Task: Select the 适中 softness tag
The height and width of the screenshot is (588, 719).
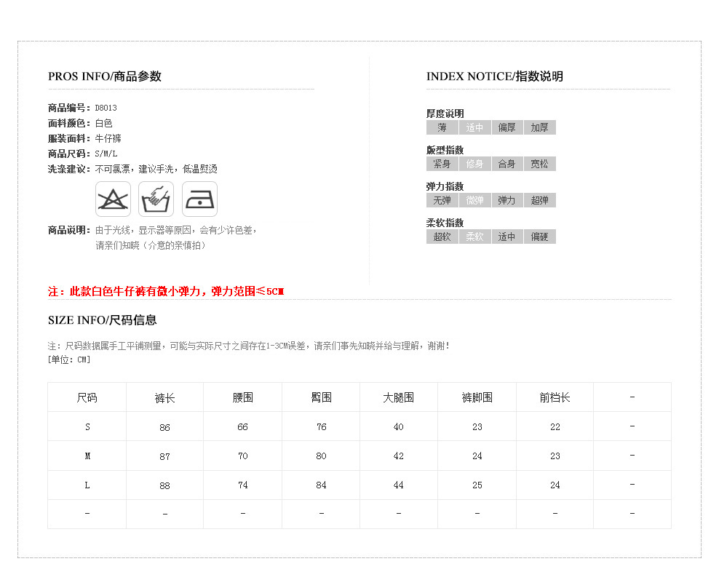Action: coord(507,237)
